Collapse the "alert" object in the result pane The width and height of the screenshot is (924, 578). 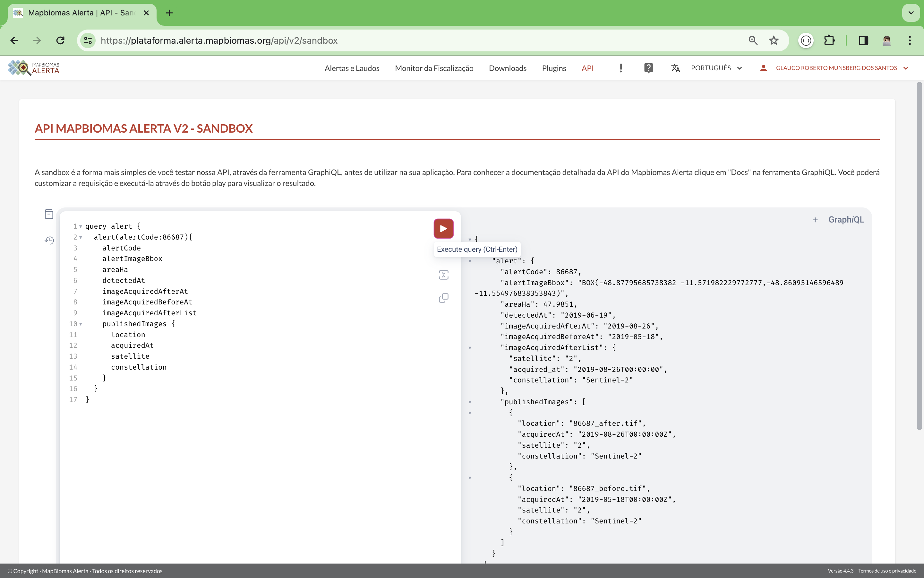tap(470, 261)
